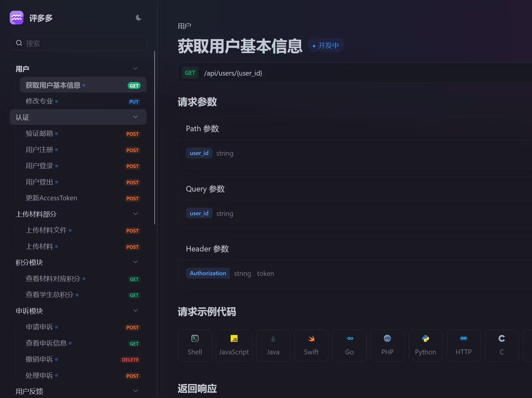Click the PUT badge on 修改专业

134,102
